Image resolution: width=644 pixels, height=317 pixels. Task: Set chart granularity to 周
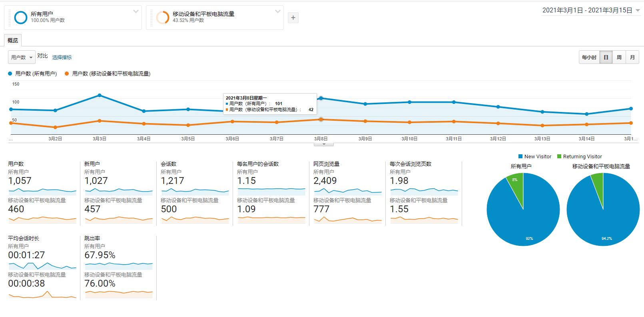619,57
